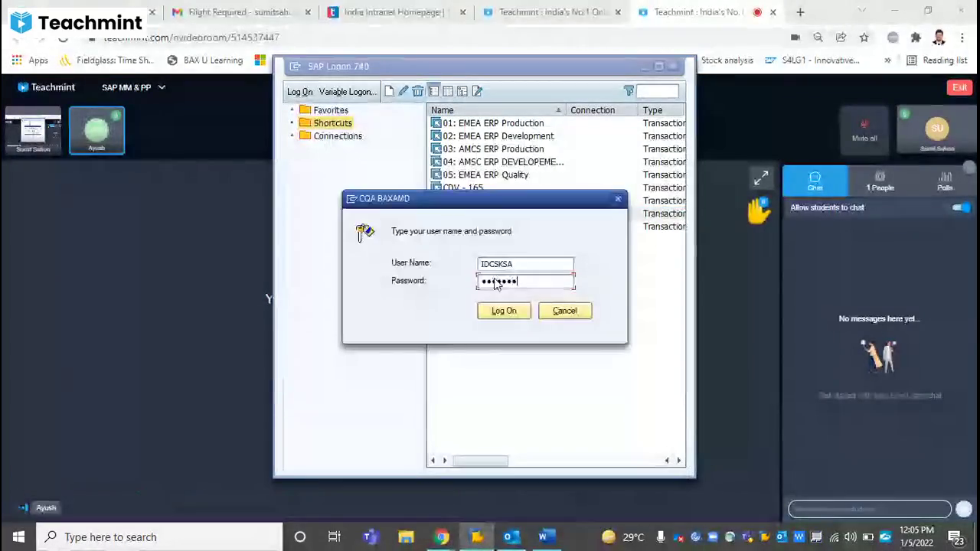980x551 pixels.
Task: Open Outlook from the taskbar
Action: click(x=511, y=537)
